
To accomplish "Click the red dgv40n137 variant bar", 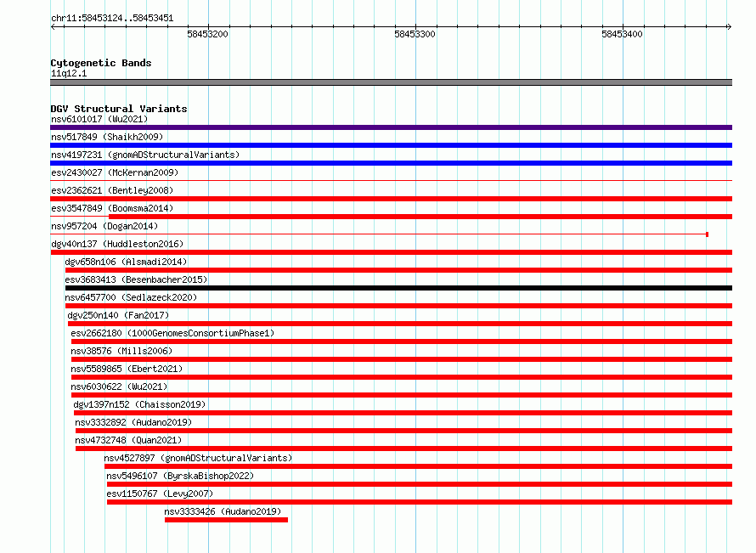I will 391,252.
